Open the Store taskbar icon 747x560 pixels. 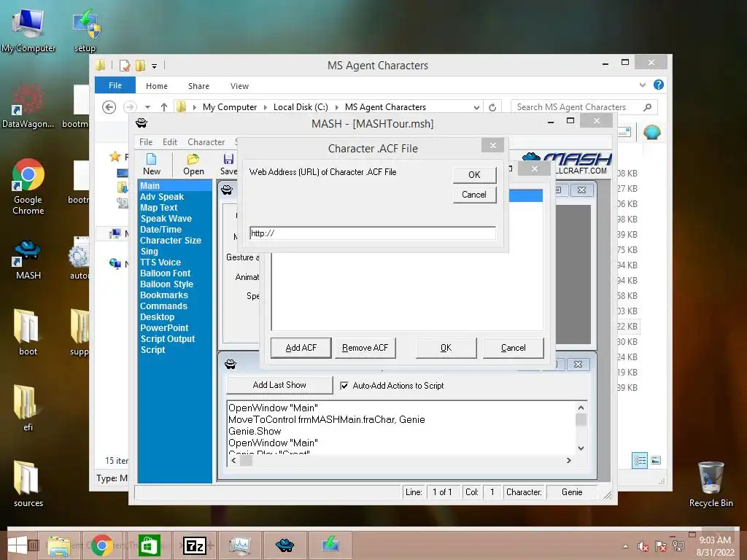point(149,545)
